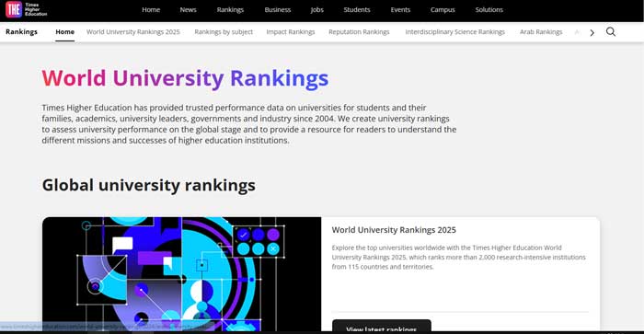Image resolution: width=644 pixels, height=334 pixels.
Task: Click the World University Rankings heading
Action: click(185, 78)
